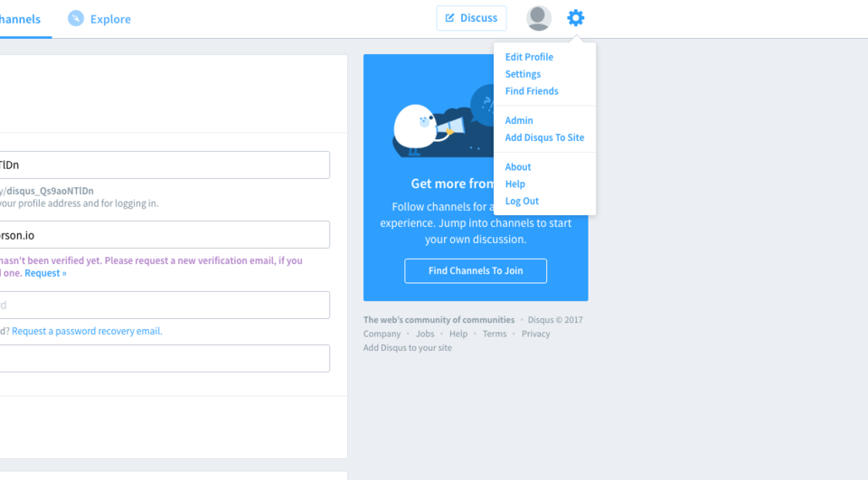The width and height of the screenshot is (868, 480).
Task: Click into the password input field
Action: [165, 305]
